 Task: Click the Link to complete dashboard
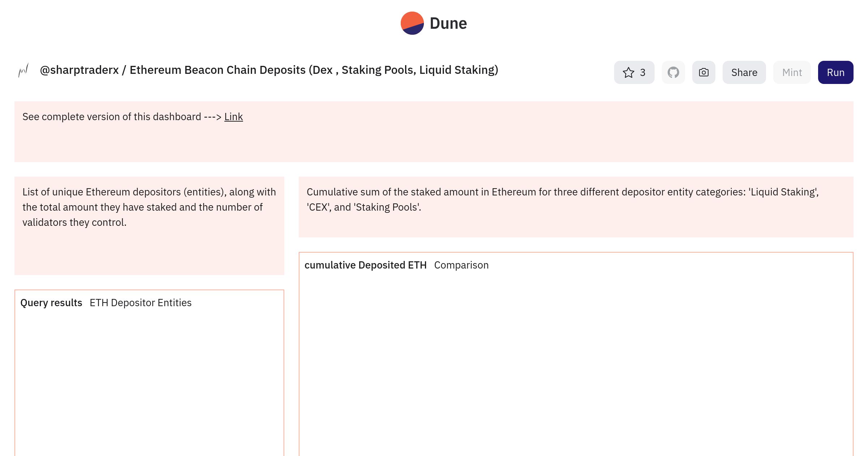[233, 117]
